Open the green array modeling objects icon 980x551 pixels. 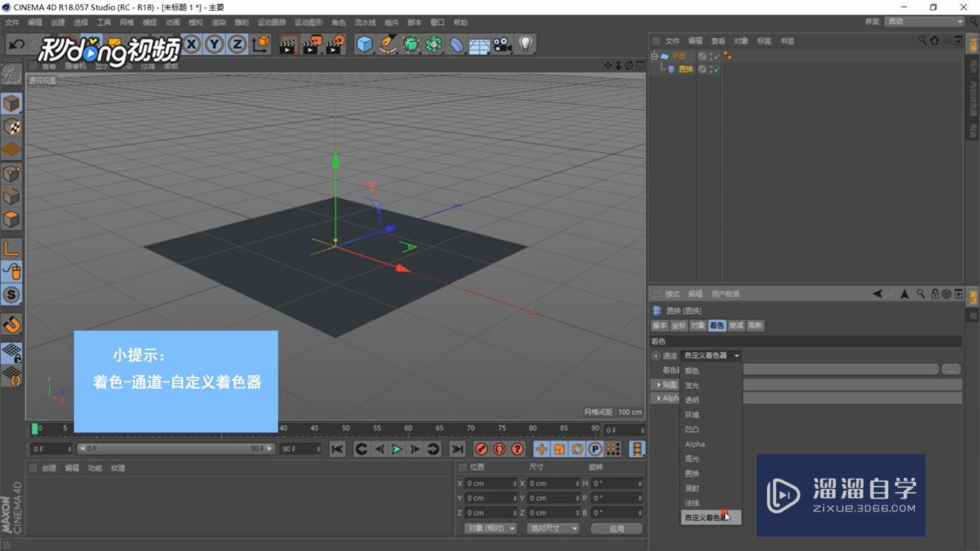433,44
